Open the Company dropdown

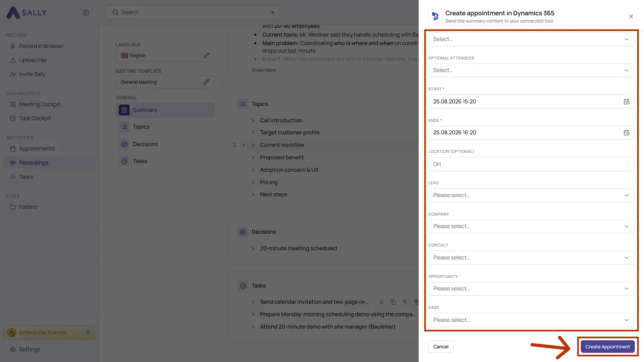coord(531,226)
